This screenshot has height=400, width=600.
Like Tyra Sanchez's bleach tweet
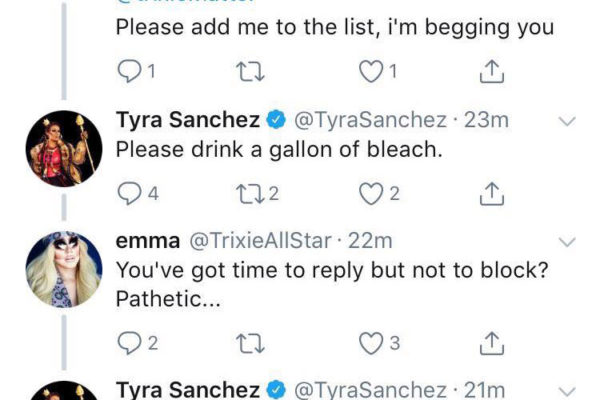(x=371, y=193)
